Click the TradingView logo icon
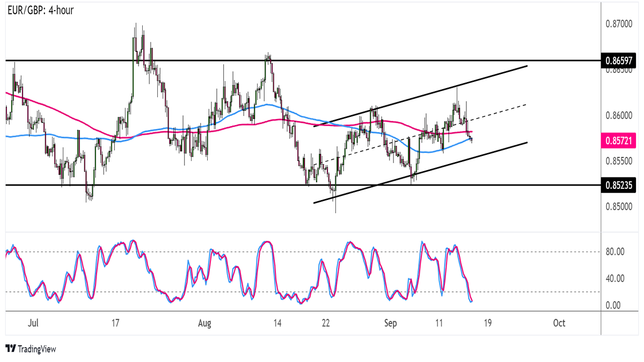644x362 pixels. [x=11, y=349]
